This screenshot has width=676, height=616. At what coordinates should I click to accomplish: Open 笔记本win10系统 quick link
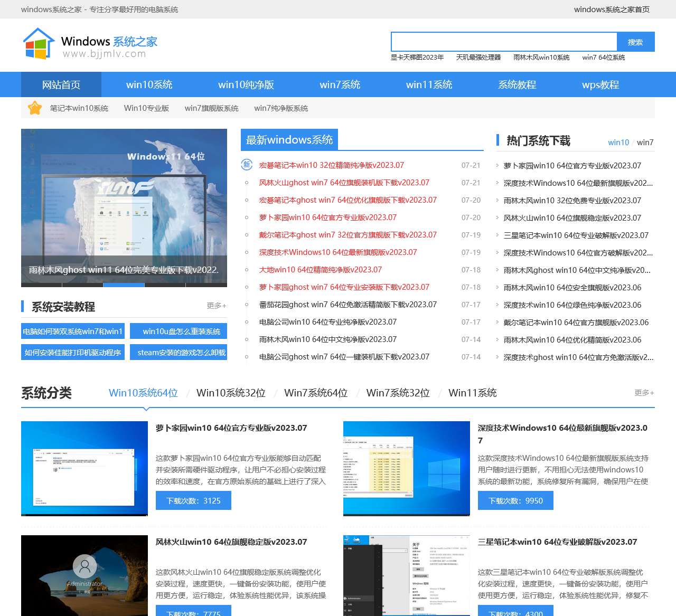point(79,108)
